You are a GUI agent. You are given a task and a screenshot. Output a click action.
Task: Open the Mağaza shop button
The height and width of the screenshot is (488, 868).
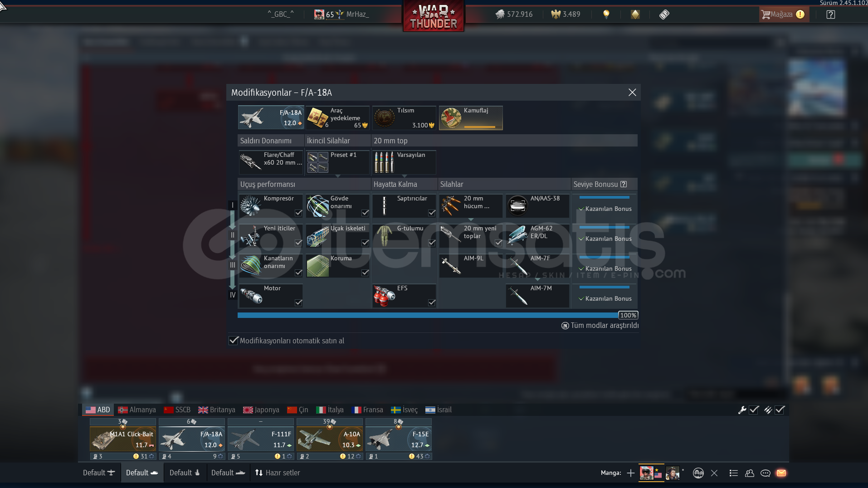tap(784, 14)
